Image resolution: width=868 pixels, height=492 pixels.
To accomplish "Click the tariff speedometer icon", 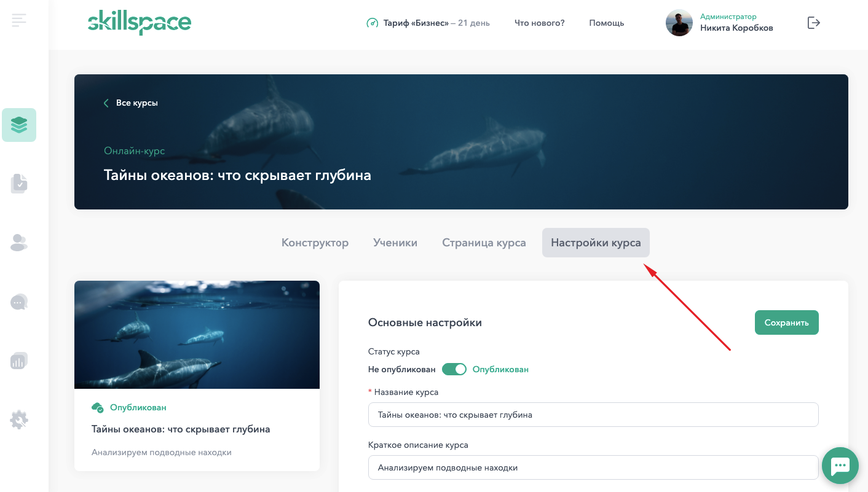I will [372, 23].
